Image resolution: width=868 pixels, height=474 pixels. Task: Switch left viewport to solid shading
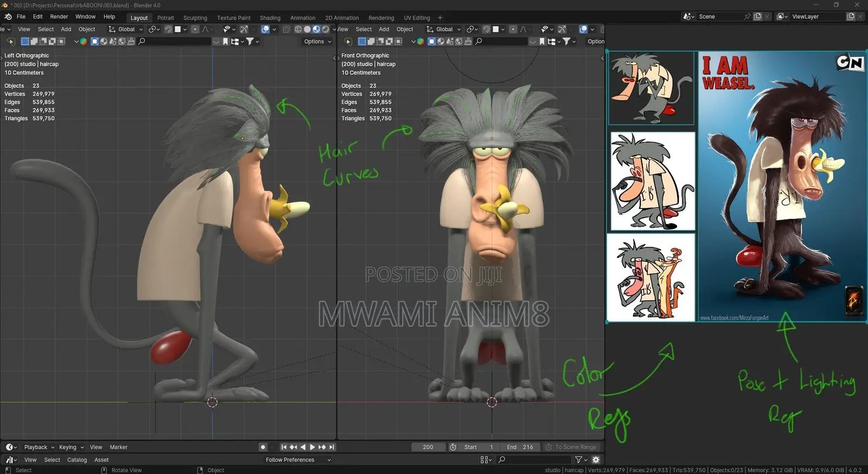(307, 29)
